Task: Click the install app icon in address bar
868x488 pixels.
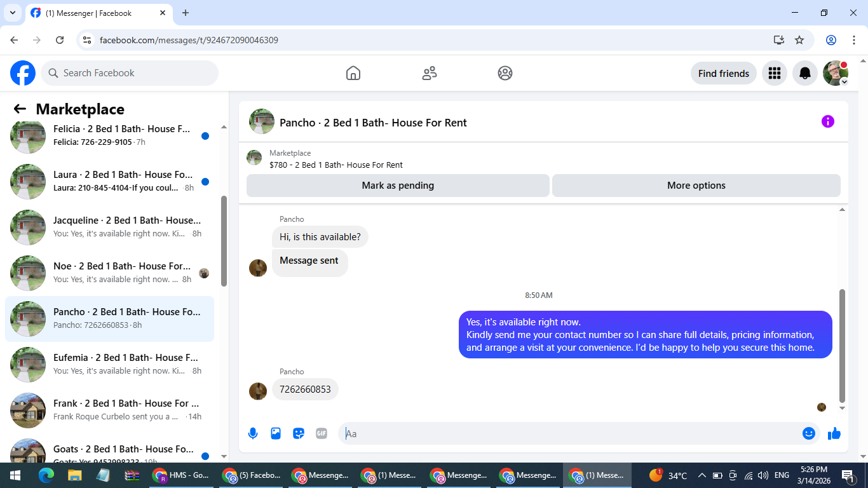Action: click(779, 40)
